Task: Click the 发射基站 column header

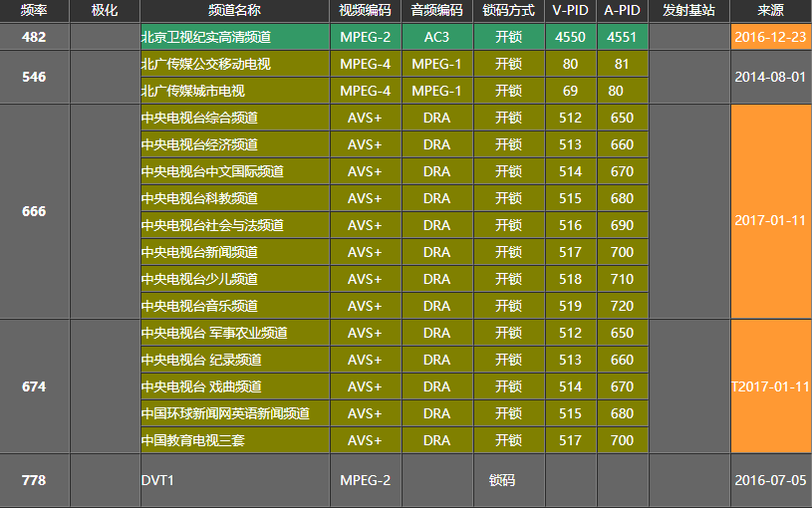Action: 688,10
